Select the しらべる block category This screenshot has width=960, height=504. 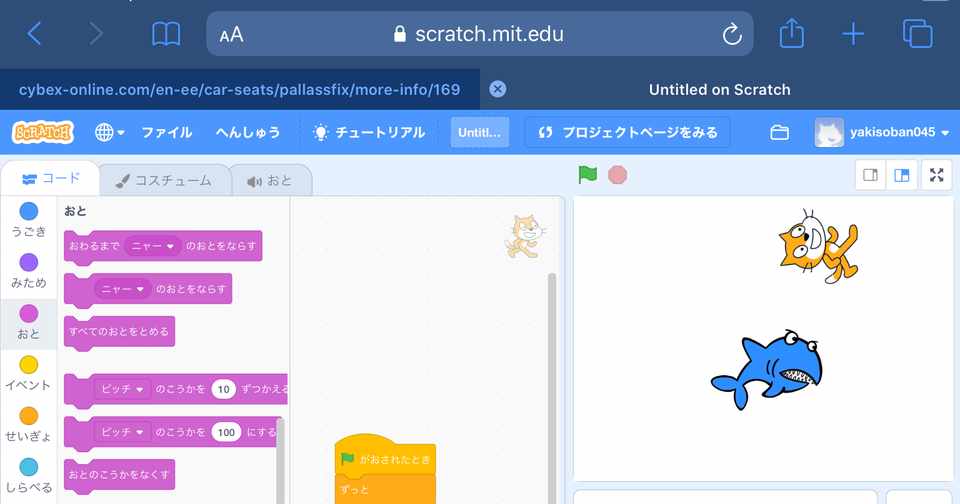pyautogui.click(x=28, y=476)
